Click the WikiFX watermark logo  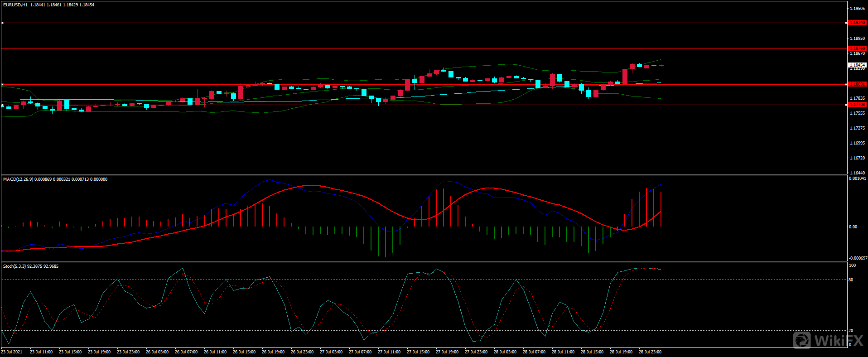pos(828,340)
